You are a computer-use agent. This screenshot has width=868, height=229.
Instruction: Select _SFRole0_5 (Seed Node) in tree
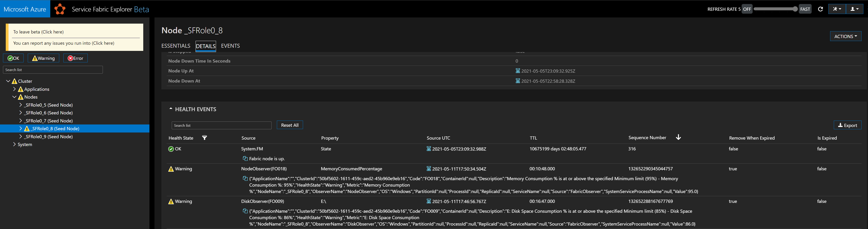pos(48,105)
